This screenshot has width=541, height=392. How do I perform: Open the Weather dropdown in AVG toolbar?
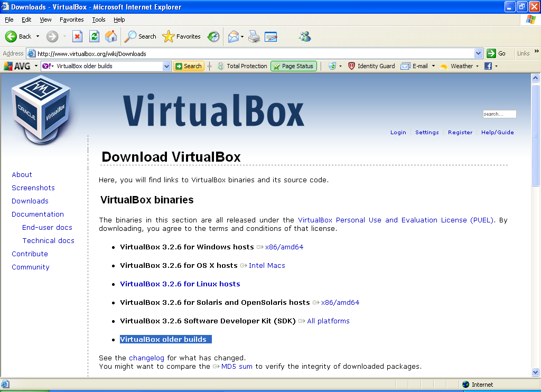[477, 66]
